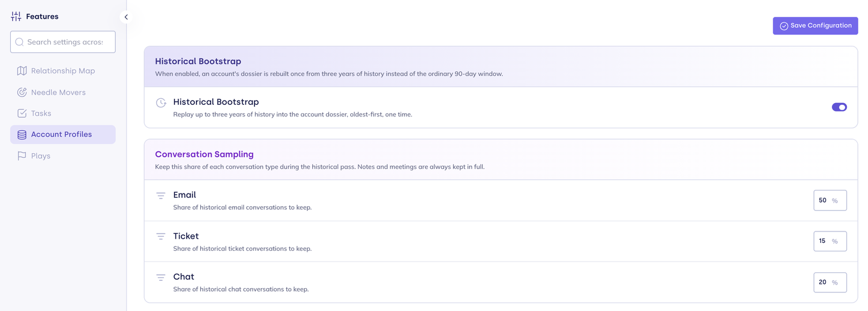
Task: Click the Ticket row label
Action: click(186, 236)
